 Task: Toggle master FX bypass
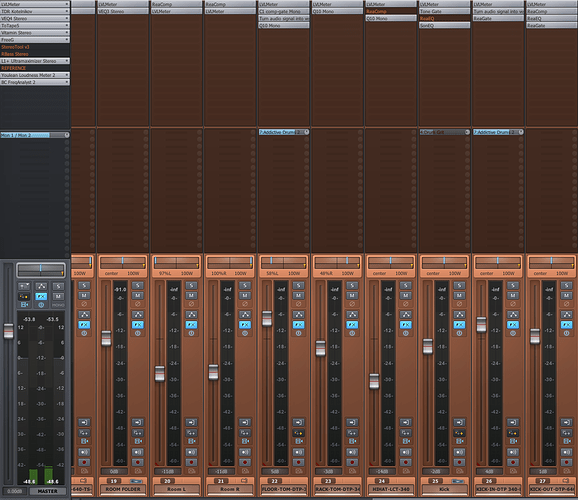[41, 305]
